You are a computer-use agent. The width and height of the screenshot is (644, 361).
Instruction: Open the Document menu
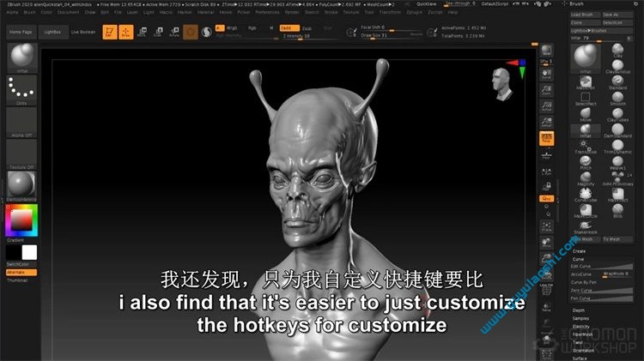point(68,12)
